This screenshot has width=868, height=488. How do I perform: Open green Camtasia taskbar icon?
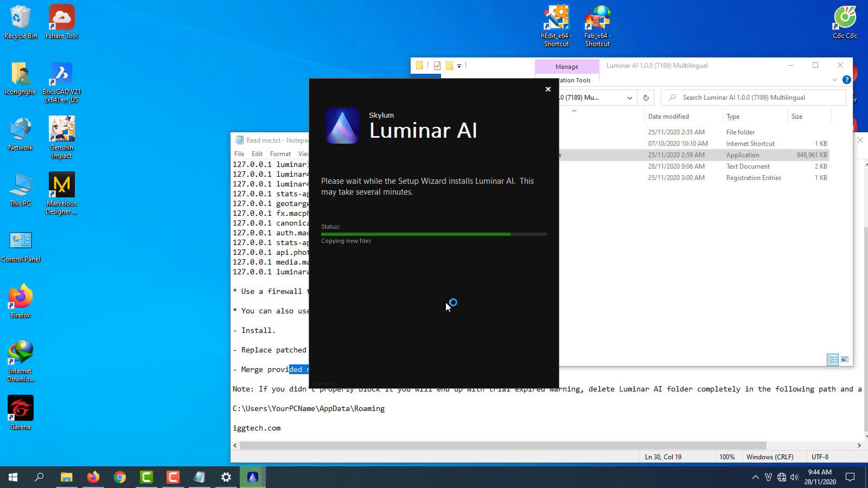pos(146,477)
